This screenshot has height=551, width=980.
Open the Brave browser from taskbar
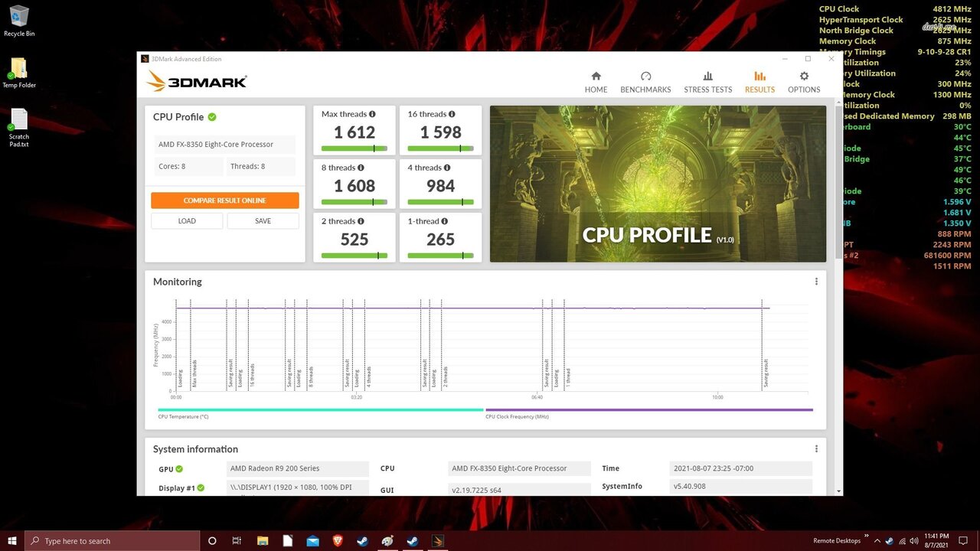click(337, 541)
